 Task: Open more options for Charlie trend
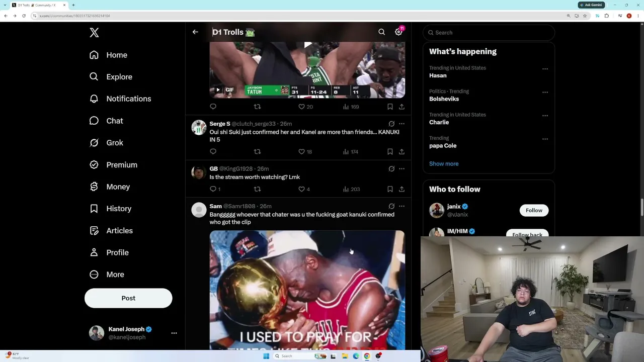[x=545, y=116]
